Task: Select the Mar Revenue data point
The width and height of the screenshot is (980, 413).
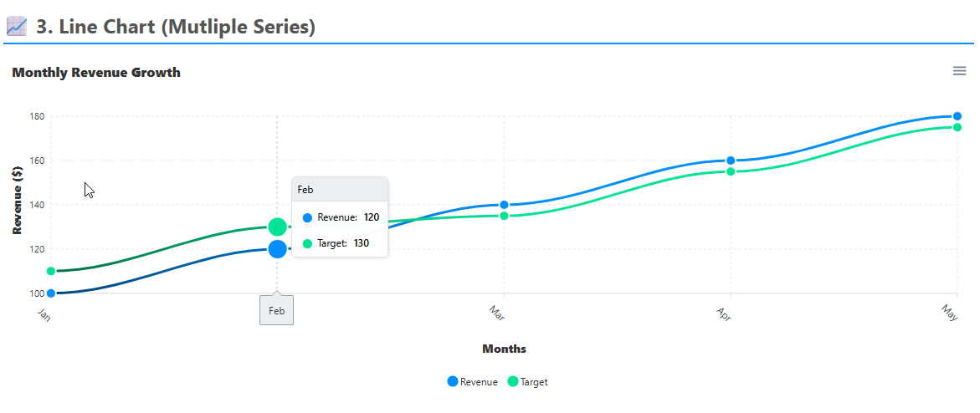Action: click(504, 205)
